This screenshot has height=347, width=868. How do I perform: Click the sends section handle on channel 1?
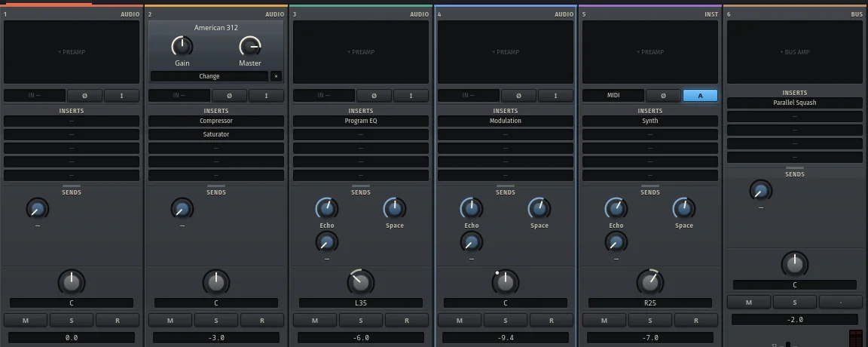(x=72, y=186)
